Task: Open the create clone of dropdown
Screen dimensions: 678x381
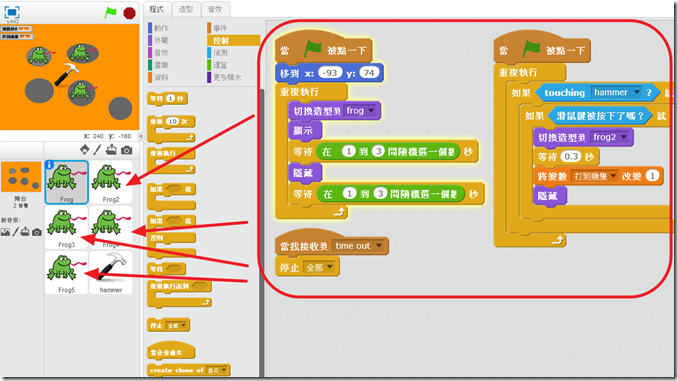Action: click(x=217, y=370)
